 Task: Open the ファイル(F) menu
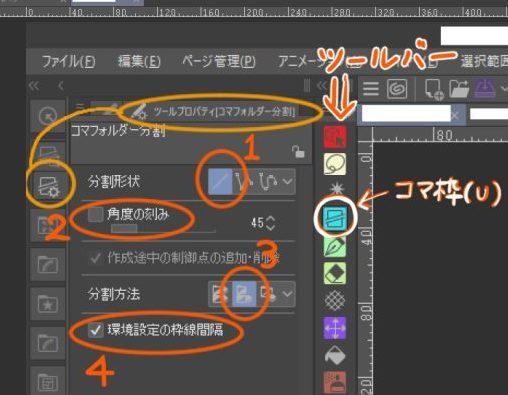click(69, 62)
